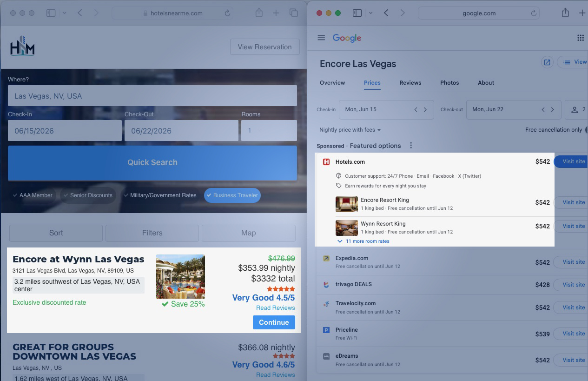Select the Prices tab

372,83
